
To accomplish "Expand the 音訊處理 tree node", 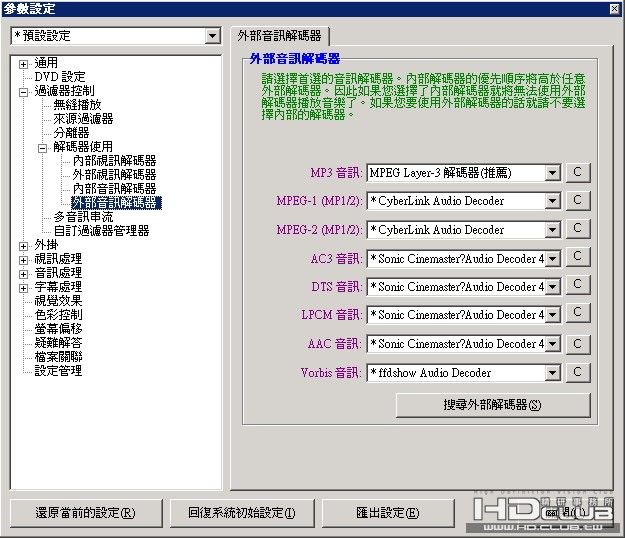I will coord(24,274).
